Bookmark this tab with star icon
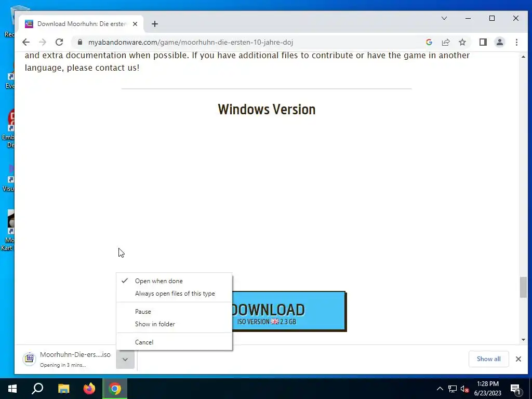 pyautogui.click(x=462, y=42)
